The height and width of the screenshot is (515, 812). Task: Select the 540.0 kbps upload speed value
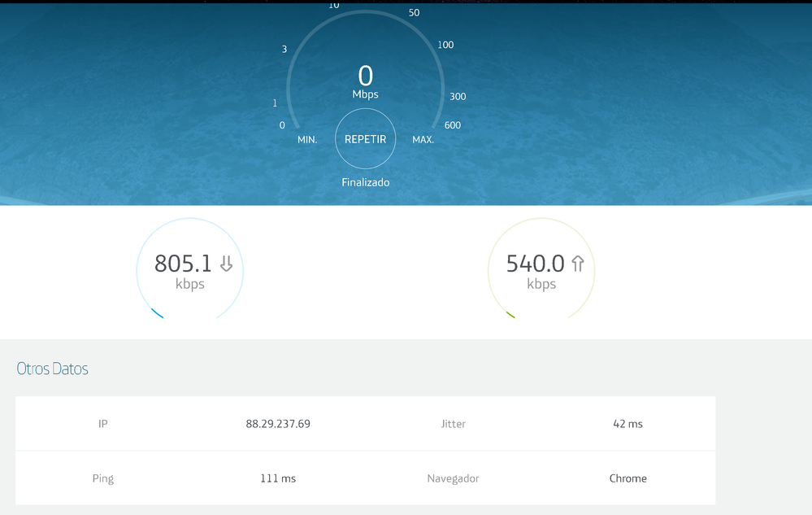[x=535, y=264]
